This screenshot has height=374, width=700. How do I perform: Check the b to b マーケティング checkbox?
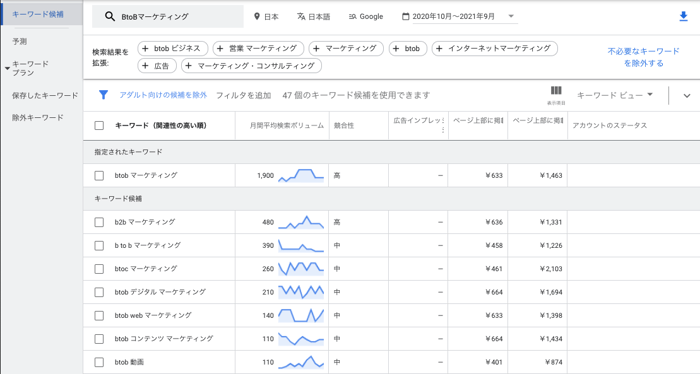99,245
